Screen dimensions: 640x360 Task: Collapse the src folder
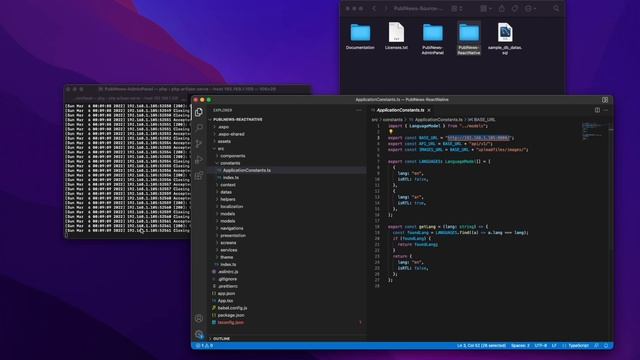click(220, 149)
